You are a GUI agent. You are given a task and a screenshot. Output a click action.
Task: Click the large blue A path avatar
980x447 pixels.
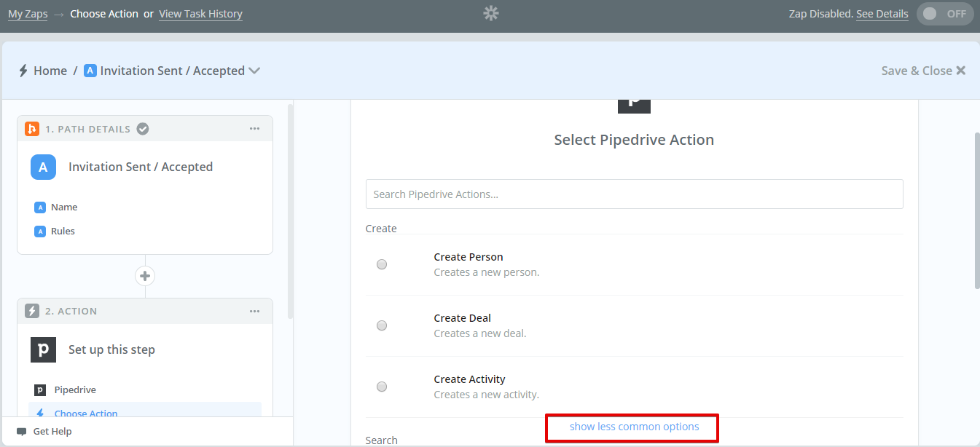point(43,167)
